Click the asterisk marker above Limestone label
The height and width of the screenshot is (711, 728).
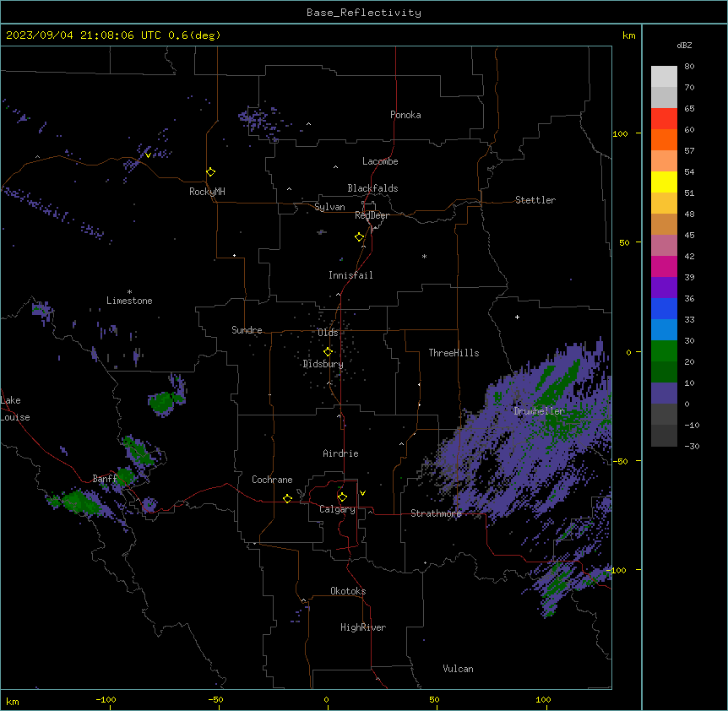click(129, 292)
